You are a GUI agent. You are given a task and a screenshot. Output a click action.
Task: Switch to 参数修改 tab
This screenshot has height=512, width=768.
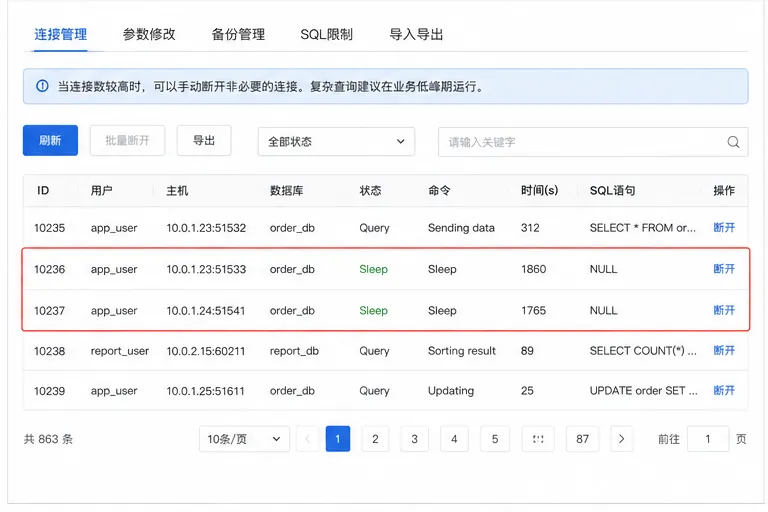(x=149, y=34)
